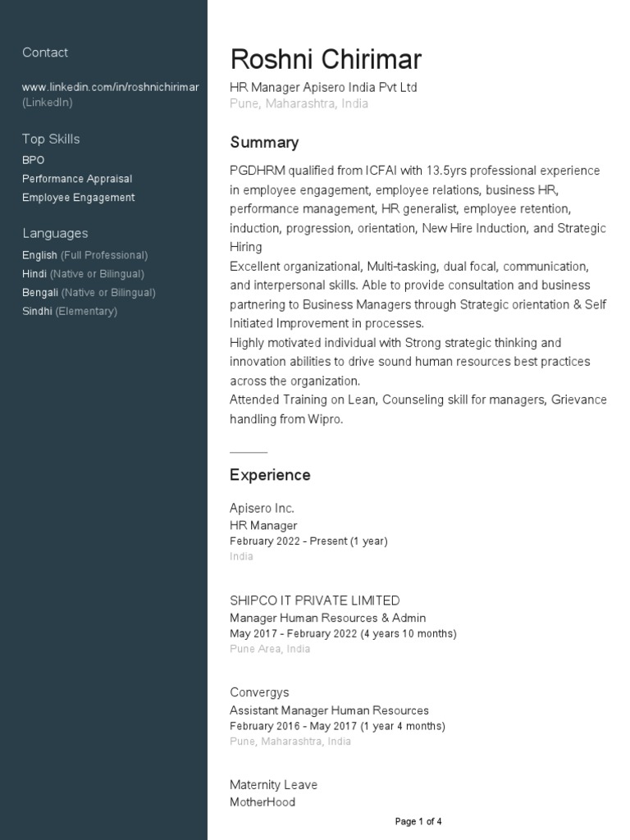Viewport: 630px width, 840px height.
Task: Click the name heading Roshni Chirimar
Action: tap(326, 59)
